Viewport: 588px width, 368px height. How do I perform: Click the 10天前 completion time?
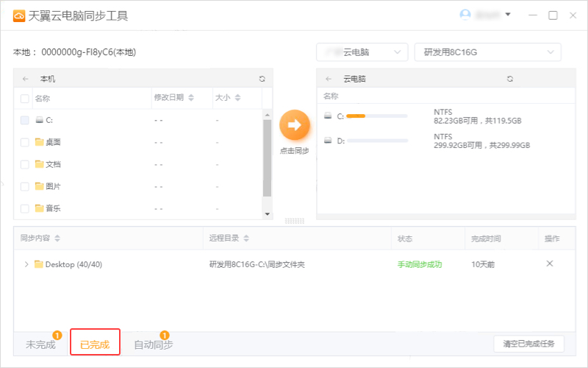click(x=483, y=264)
